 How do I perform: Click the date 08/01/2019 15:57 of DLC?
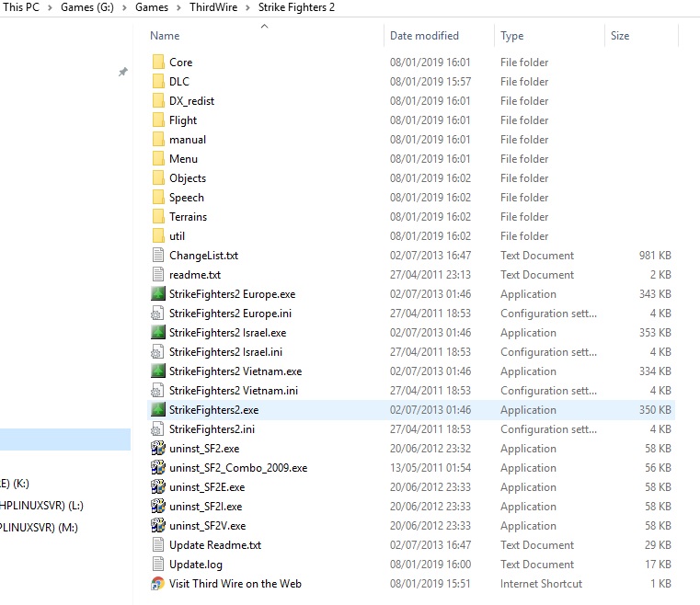pos(430,81)
